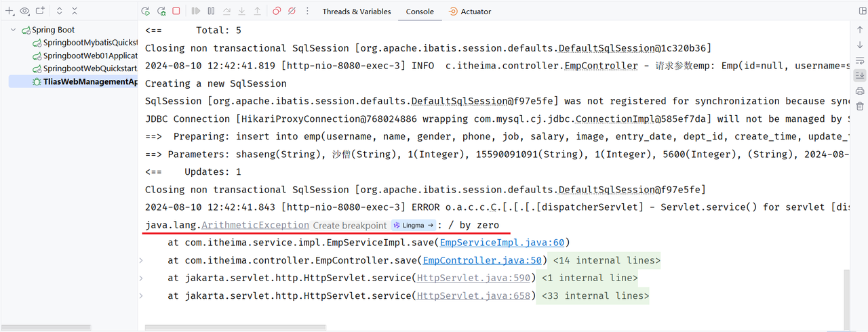
Task: Click the Resume Program icon
Action: 196,12
